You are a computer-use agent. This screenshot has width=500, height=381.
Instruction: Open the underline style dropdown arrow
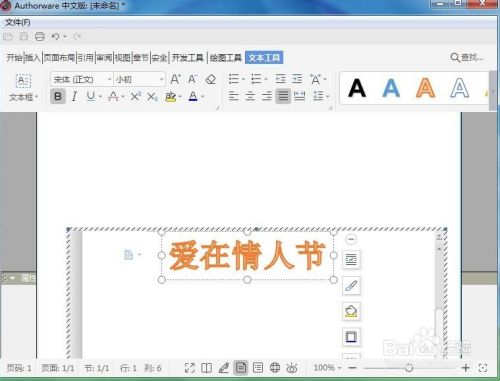click(100, 97)
